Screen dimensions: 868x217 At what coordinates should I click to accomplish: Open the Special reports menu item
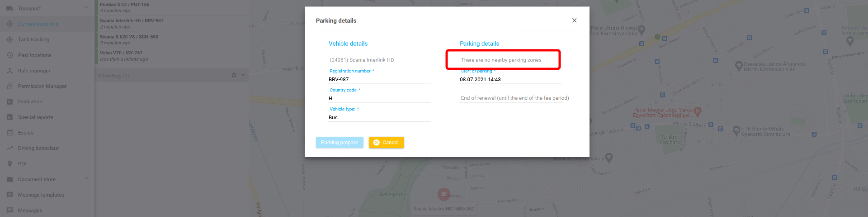(x=36, y=117)
